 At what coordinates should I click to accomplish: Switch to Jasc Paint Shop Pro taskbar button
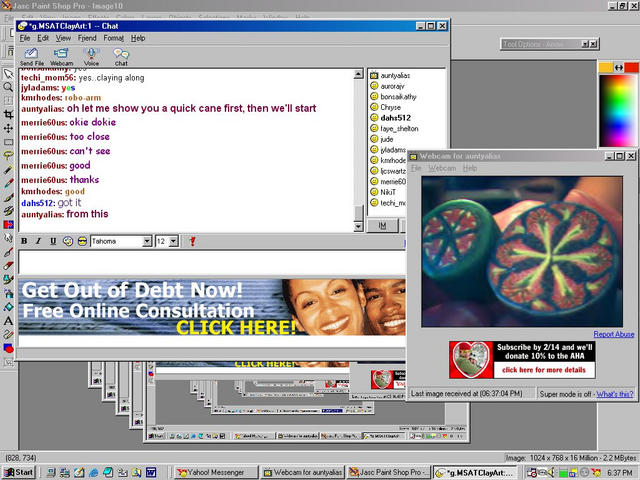(x=389, y=472)
